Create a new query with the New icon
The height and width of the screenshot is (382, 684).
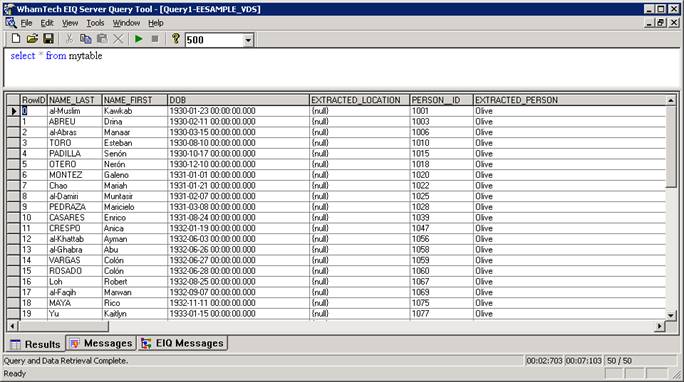[16, 39]
